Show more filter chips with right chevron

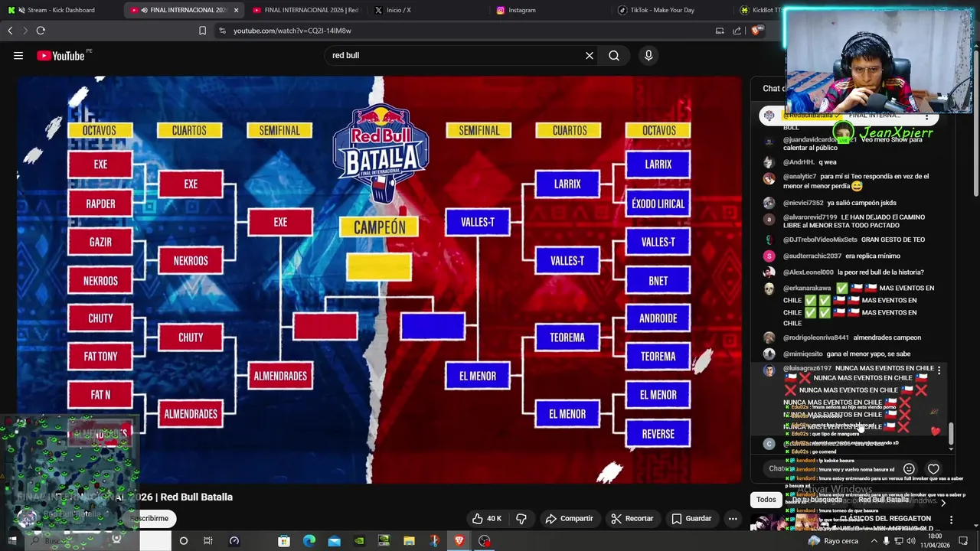coord(943,502)
